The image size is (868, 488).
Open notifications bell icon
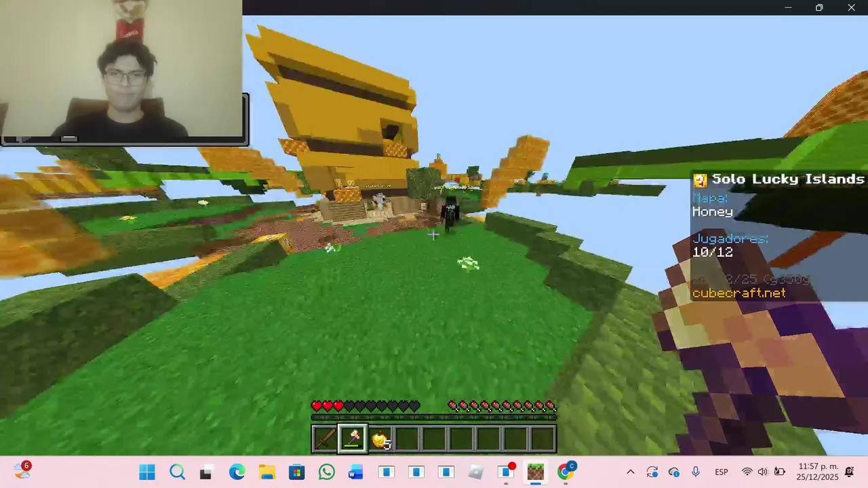pos(850,472)
